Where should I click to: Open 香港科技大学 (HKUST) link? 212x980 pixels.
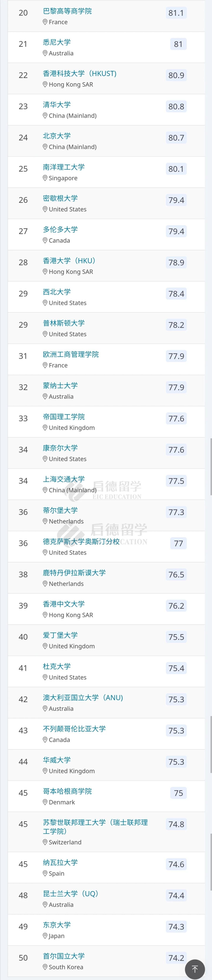coord(79,73)
